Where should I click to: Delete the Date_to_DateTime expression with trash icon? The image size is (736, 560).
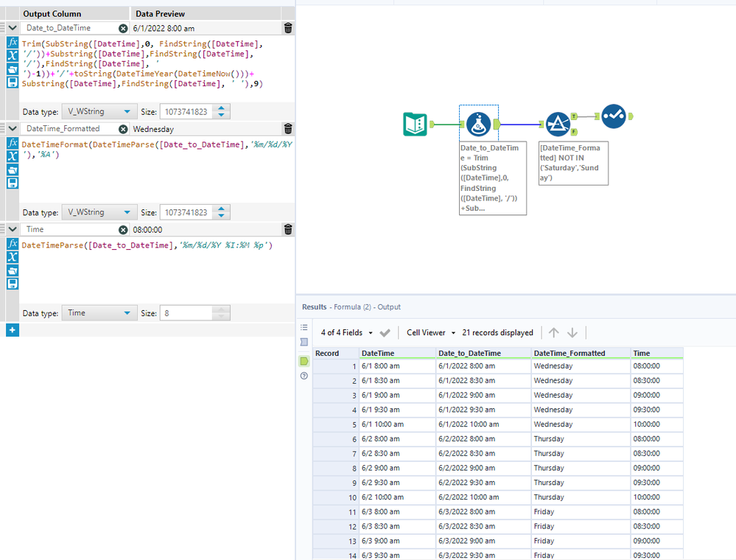pos(287,28)
